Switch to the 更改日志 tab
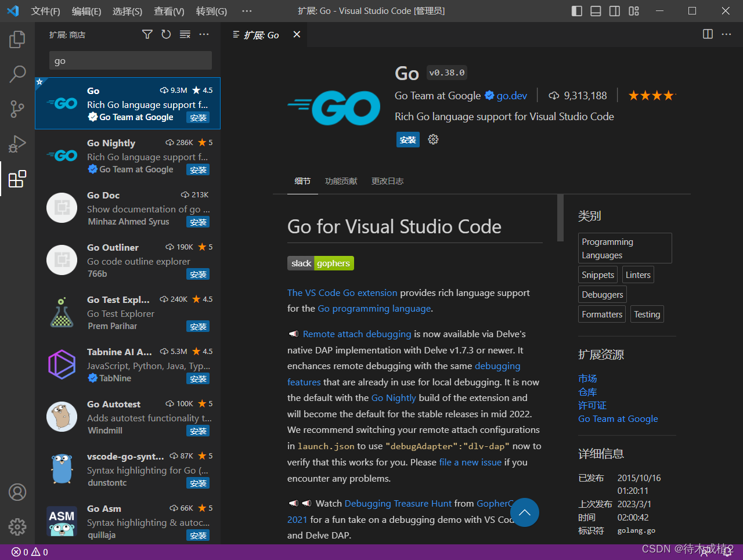The width and height of the screenshot is (743, 560). click(x=387, y=181)
